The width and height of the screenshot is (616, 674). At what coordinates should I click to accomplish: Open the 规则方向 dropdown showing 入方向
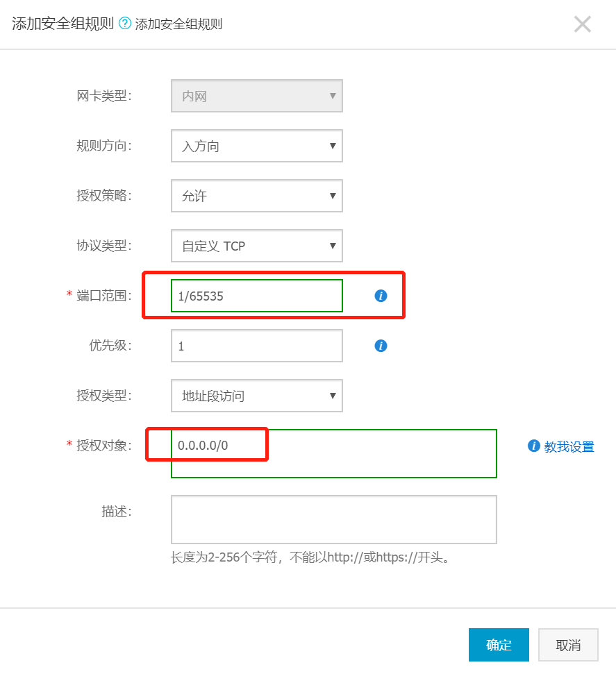tap(257, 146)
